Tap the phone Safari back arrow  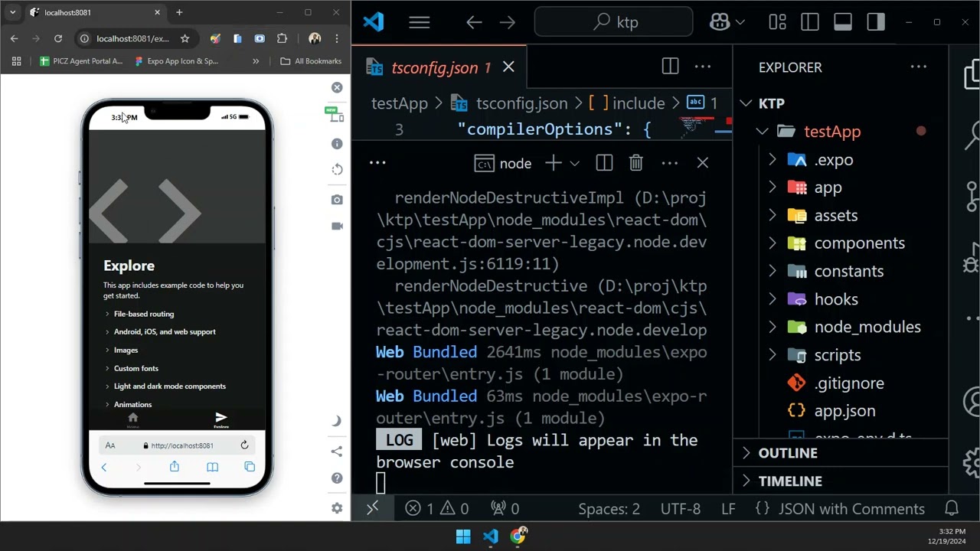[104, 468]
